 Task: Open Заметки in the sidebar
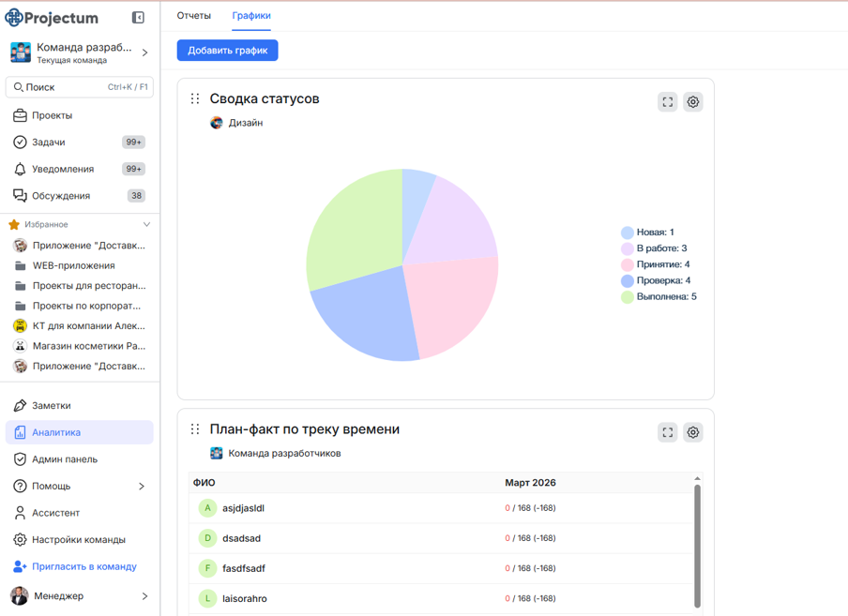(80, 405)
